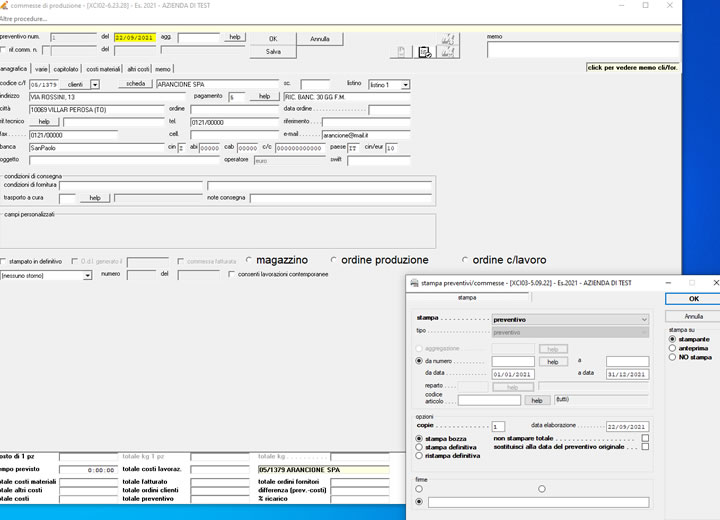Click the help button for trasporto a cura
720x520 pixels.
pos(95,198)
